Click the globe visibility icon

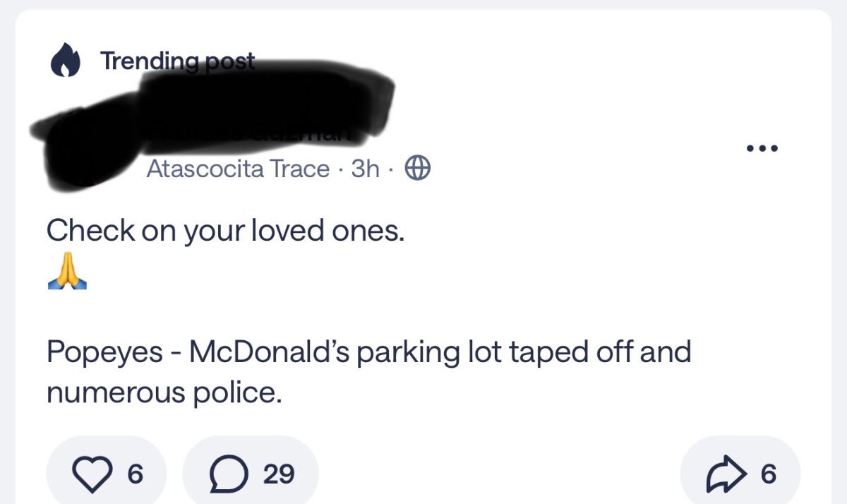point(417,169)
